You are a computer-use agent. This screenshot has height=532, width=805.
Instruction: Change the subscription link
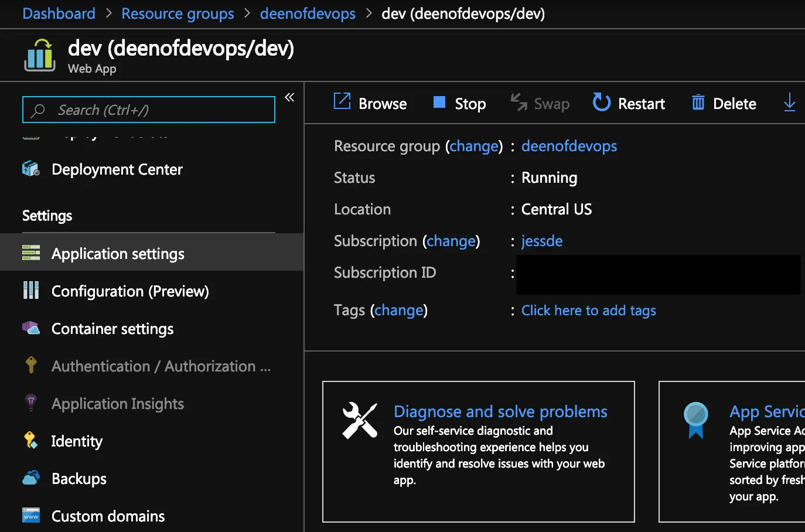click(x=451, y=241)
